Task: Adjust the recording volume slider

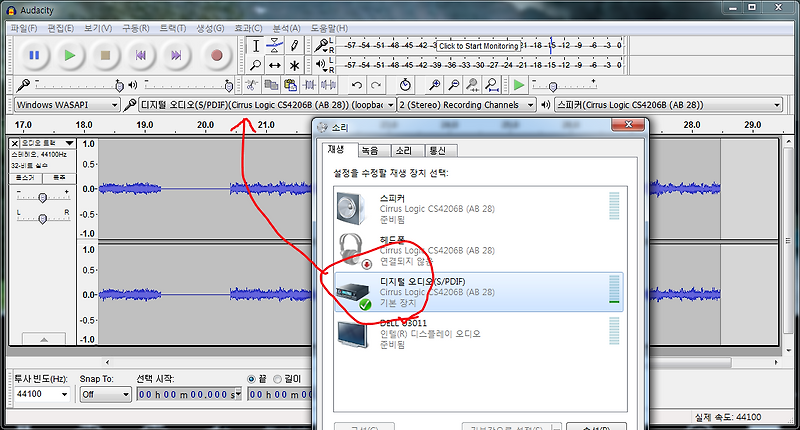Action: (78, 85)
